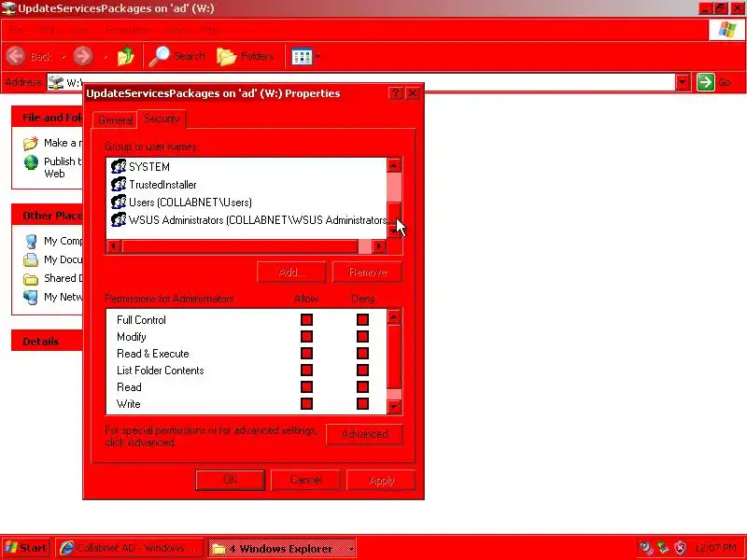Toggle the Folders pane in the toolbar

(246, 56)
